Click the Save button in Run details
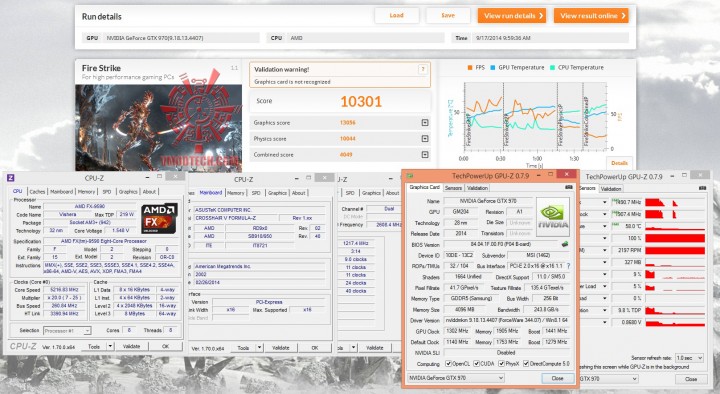The height and width of the screenshot is (394, 720). tap(448, 16)
